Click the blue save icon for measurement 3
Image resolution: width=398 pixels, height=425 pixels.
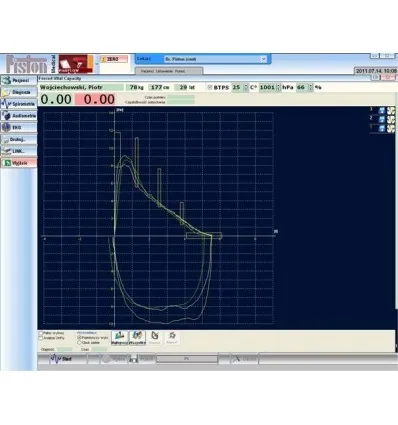pos(382,110)
